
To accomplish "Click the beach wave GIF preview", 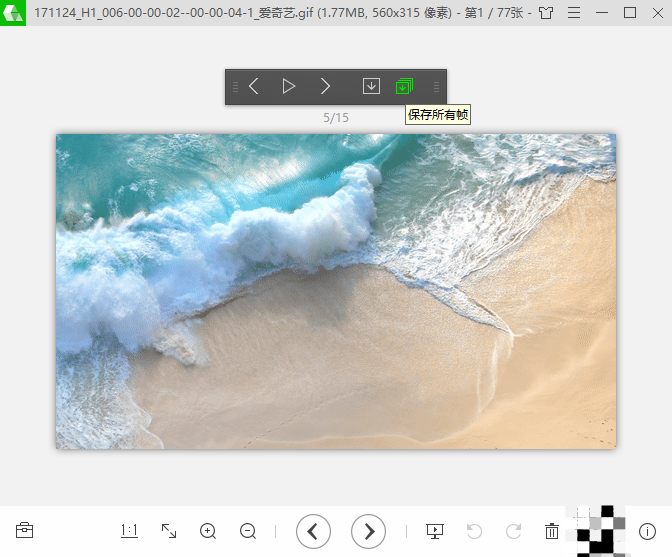I will coord(336,291).
